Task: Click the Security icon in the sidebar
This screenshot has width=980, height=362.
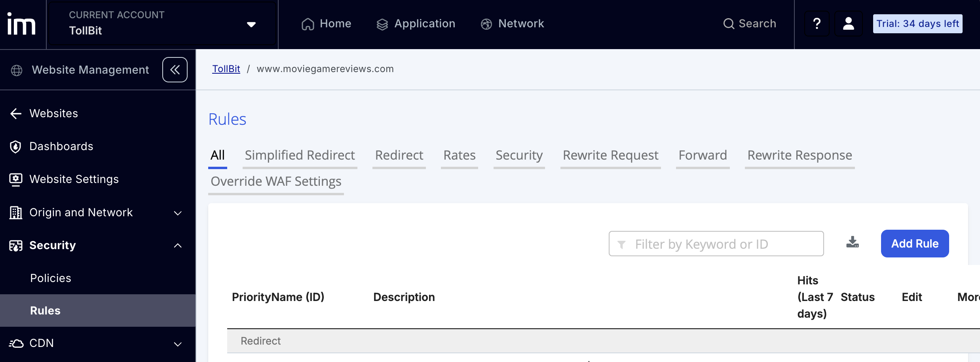Action: click(15, 245)
